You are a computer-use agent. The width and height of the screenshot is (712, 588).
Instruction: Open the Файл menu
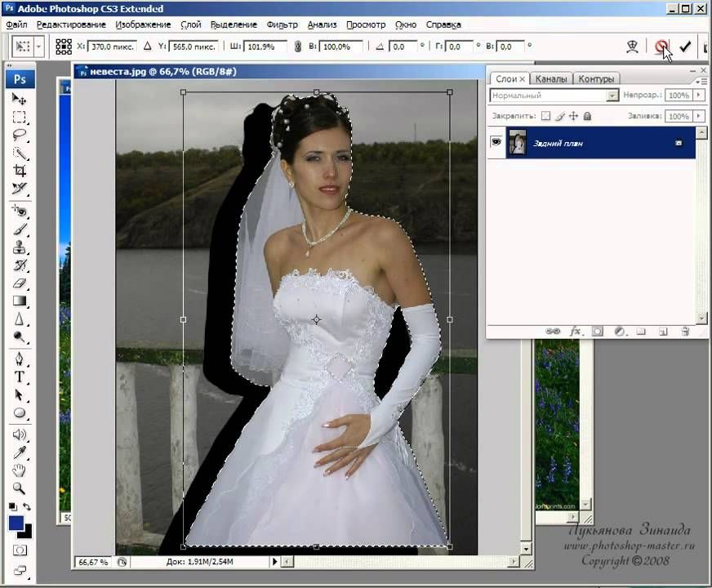coord(16,24)
